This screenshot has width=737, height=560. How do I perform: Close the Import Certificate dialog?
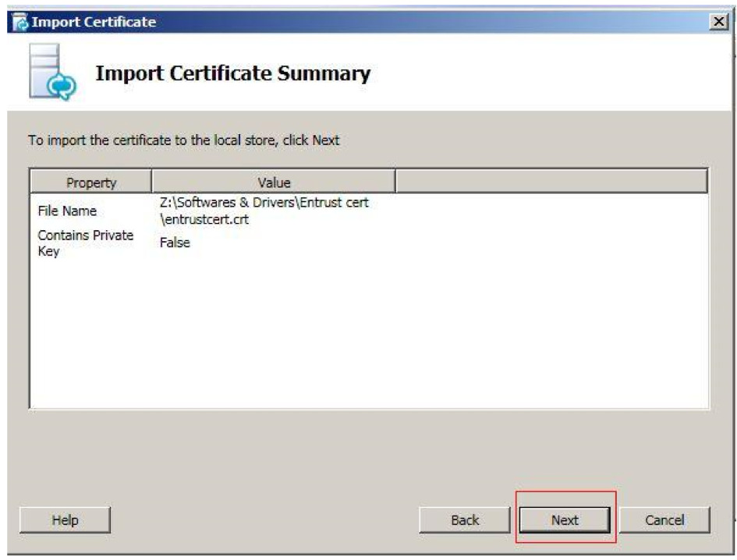point(718,22)
